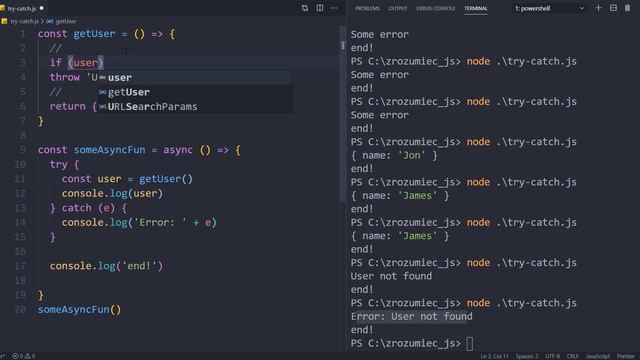Open the editor More Actions ellipsis
The width and height of the screenshot is (640, 360).
[334, 8]
